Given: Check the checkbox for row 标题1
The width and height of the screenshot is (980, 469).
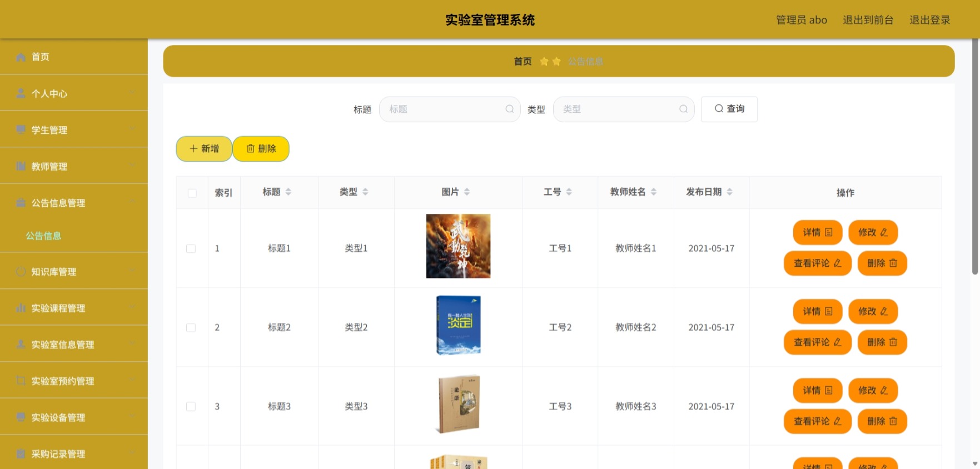Looking at the screenshot, I should (x=191, y=248).
